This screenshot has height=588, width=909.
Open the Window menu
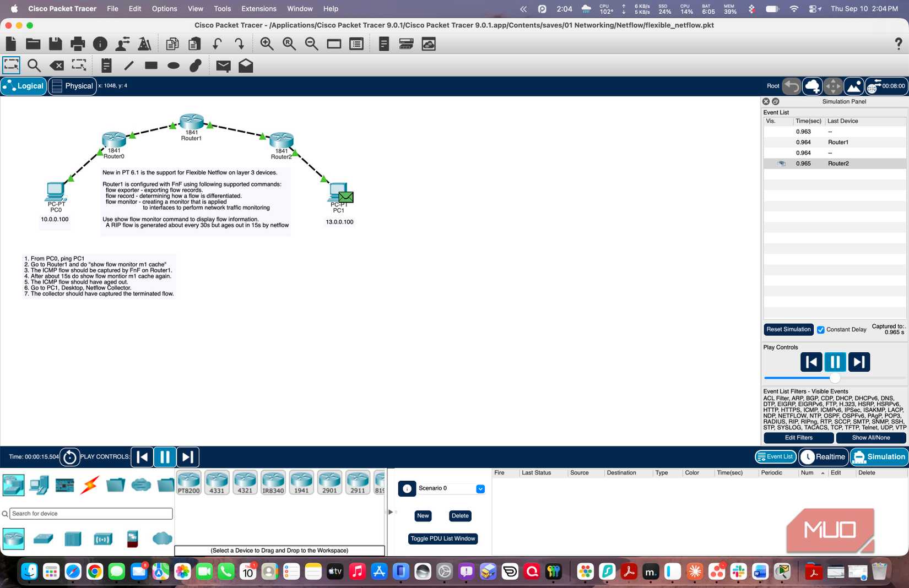(x=300, y=9)
